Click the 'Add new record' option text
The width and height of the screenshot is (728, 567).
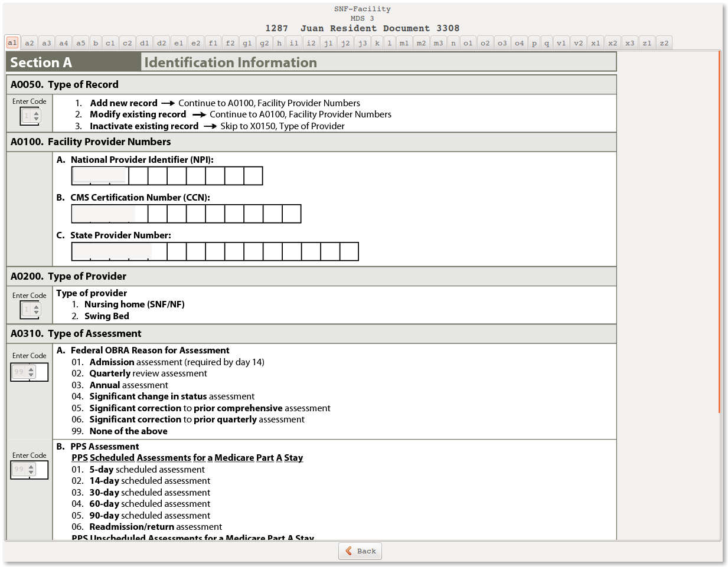tap(123, 103)
